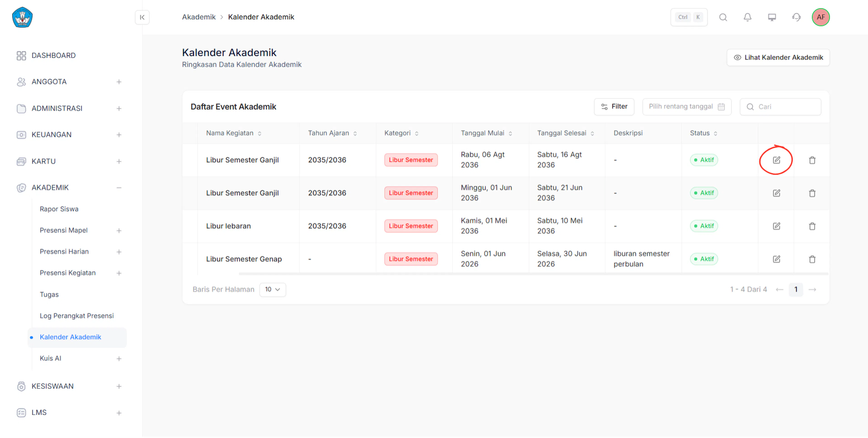Click the school logo in the sidebar
Viewport: 868px width, 438px height.
(22, 17)
